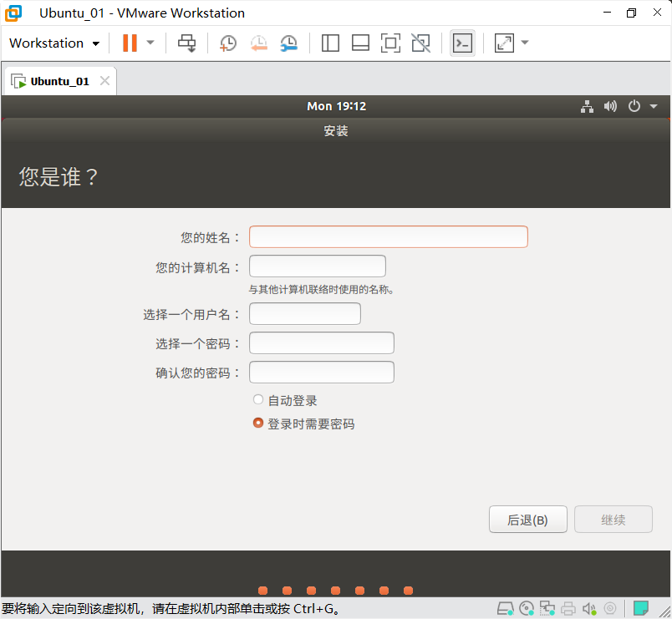The height and width of the screenshot is (619, 672).
Task: Minimize the VMware Workstation window
Action: [x=607, y=13]
